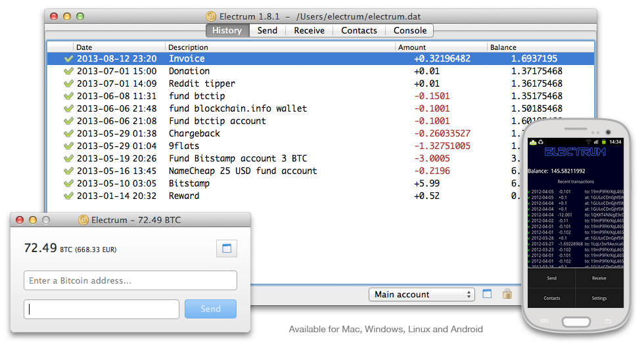The height and width of the screenshot is (348, 644).
Task: Click the checkmark on NameCheap row
Action: pyautogui.click(x=68, y=171)
